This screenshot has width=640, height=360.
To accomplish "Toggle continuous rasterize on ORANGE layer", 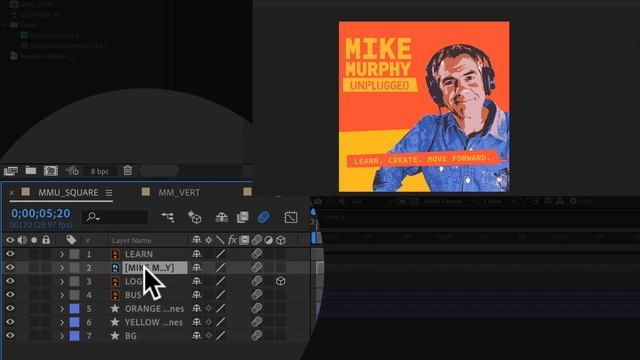I will [209, 309].
